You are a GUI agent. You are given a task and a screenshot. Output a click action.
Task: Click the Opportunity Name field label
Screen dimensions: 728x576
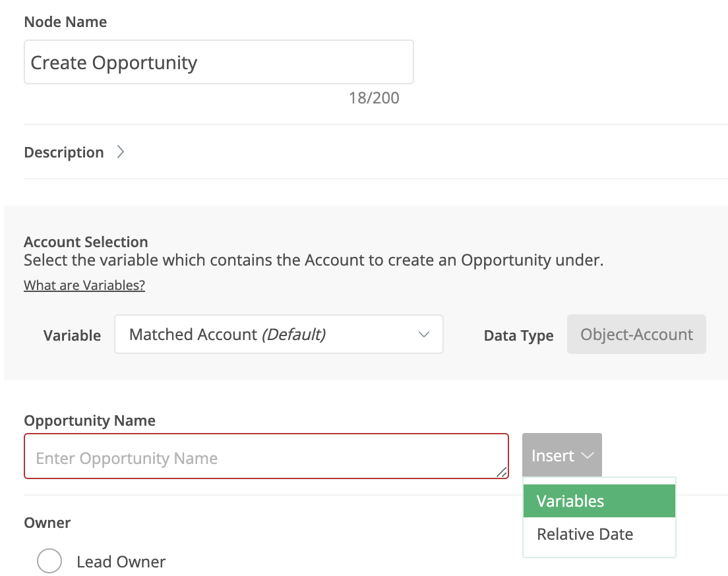pos(90,420)
